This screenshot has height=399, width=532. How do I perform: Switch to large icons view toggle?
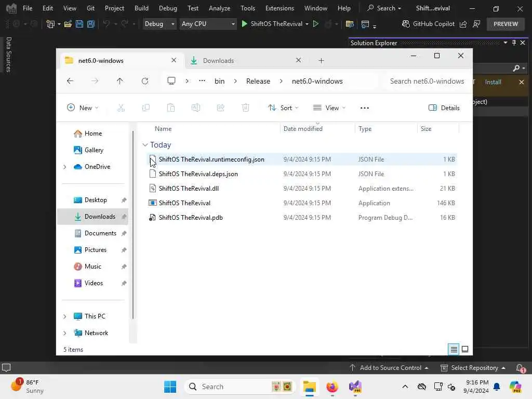point(465,349)
